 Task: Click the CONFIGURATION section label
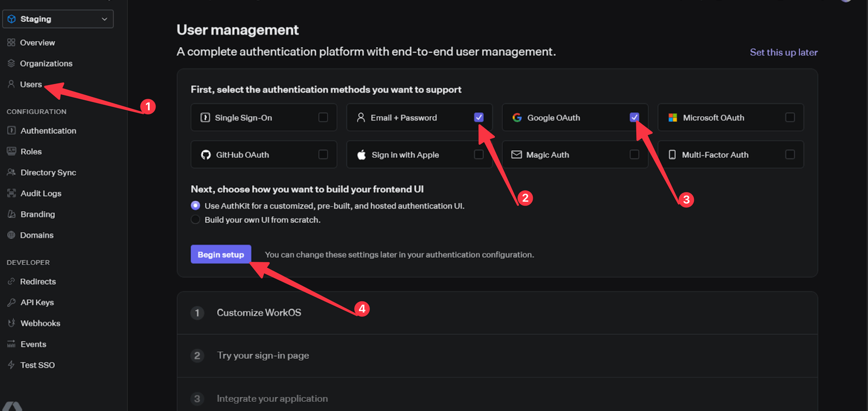click(x=36, y=112)
